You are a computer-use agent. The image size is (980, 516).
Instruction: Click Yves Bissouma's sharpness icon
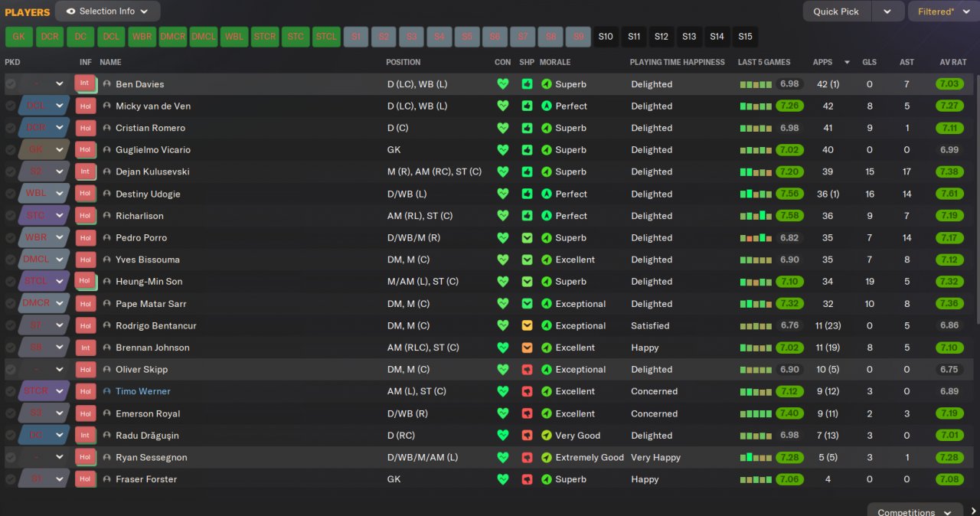(527, 260)
